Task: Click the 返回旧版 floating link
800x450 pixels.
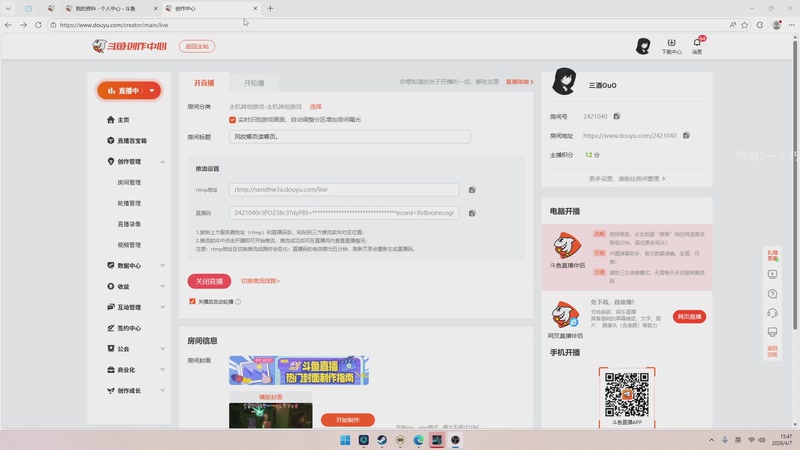Action: point(772,352)
